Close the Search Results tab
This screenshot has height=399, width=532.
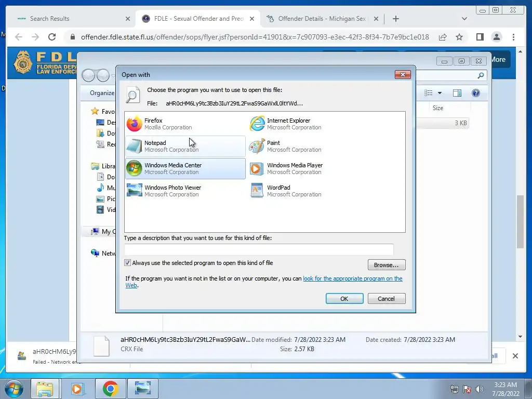click(x=128, y=19)
